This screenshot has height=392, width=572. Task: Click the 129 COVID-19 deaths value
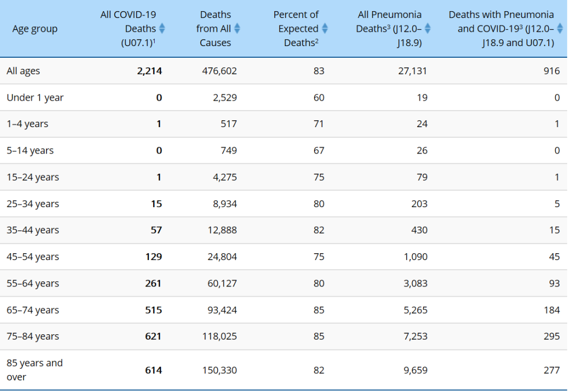[154, 256]
